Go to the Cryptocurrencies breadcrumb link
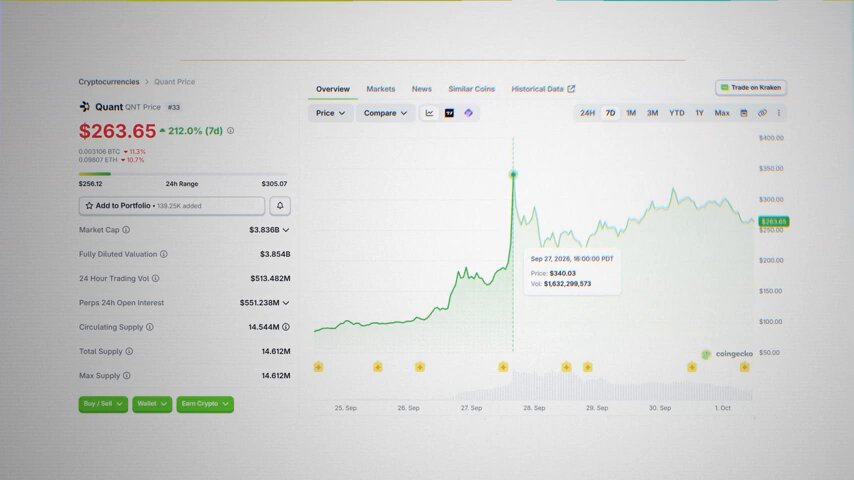The height and width of the screenshot is (480, 854). (x=109, y=82)
